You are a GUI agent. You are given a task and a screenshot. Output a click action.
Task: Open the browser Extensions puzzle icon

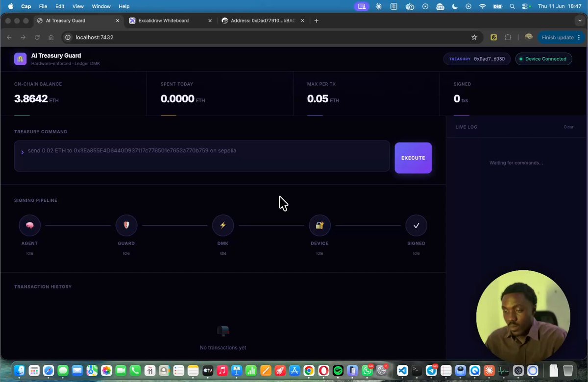[508, 37]
